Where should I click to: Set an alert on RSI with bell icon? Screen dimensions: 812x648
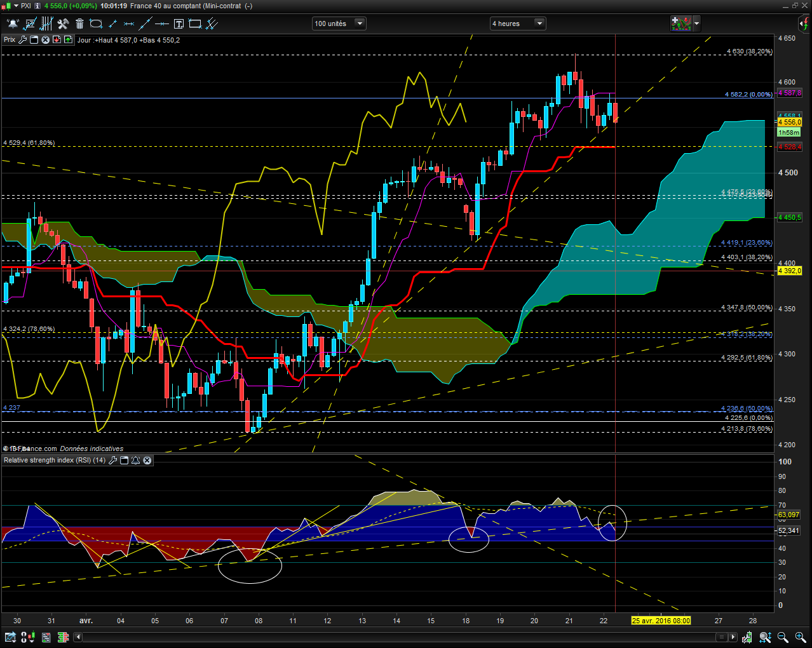(135, 460)
